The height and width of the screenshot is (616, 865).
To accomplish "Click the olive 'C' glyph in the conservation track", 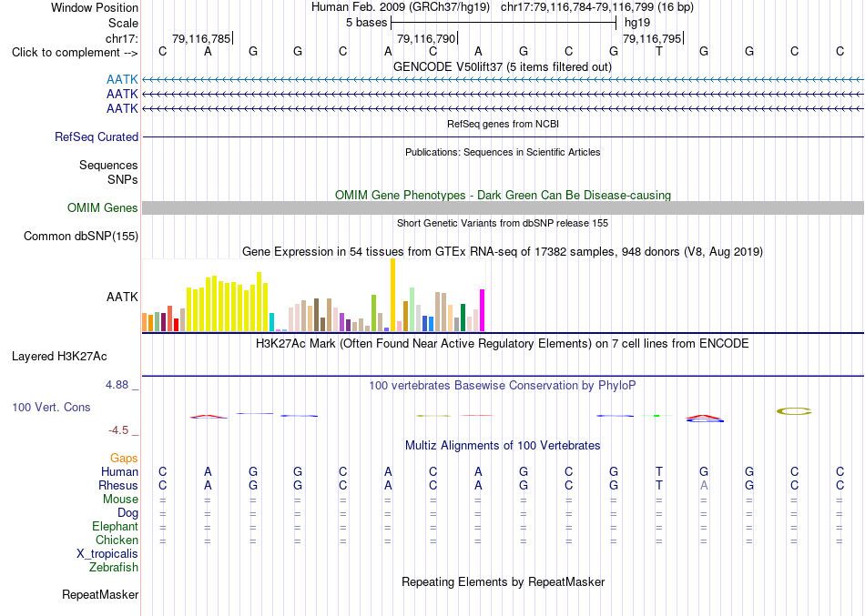I will click(794, 411).
